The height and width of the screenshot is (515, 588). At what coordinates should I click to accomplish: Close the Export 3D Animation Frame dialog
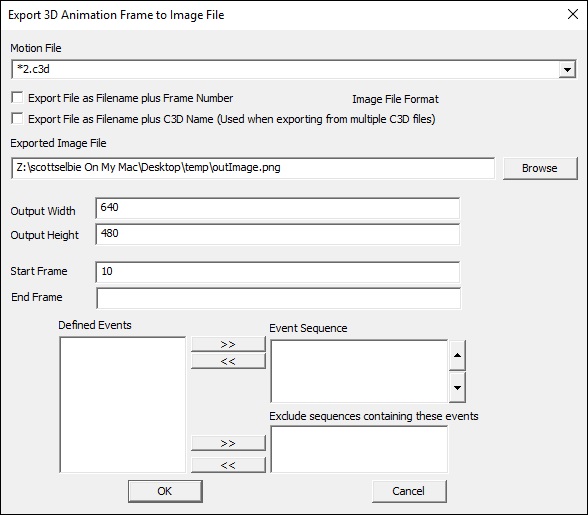tap(573, 14)
